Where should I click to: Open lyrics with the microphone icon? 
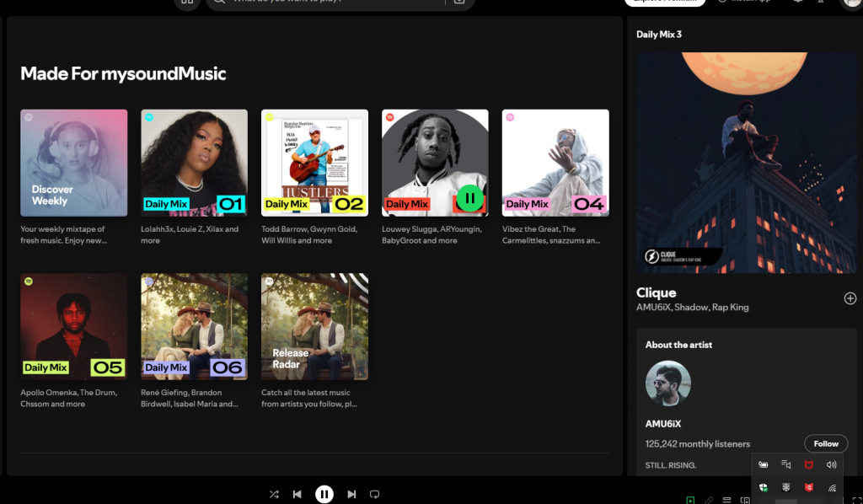(709, 500)
